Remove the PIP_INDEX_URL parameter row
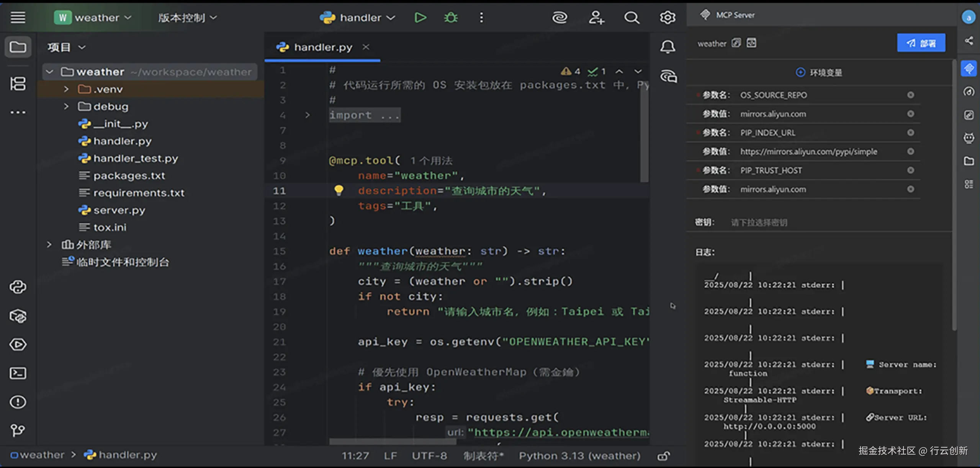Image resolution: width=980 pixels, height=468 pixels. [910, 133]
